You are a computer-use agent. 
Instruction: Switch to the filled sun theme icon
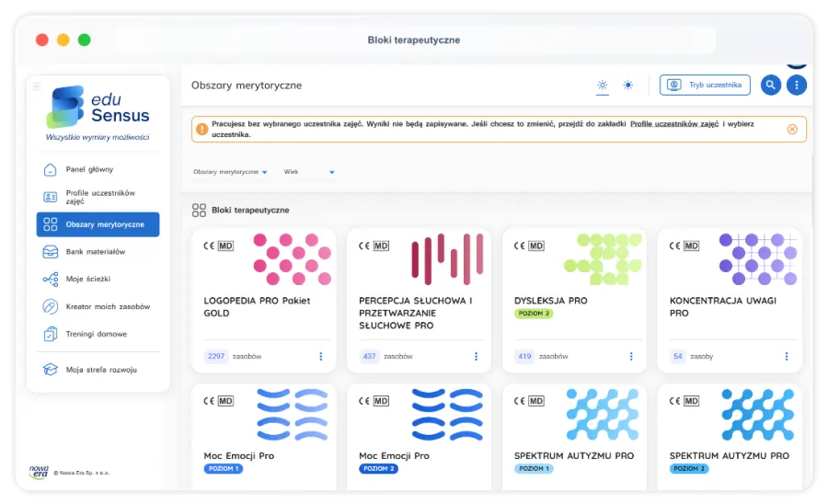(x=627, y=85)
